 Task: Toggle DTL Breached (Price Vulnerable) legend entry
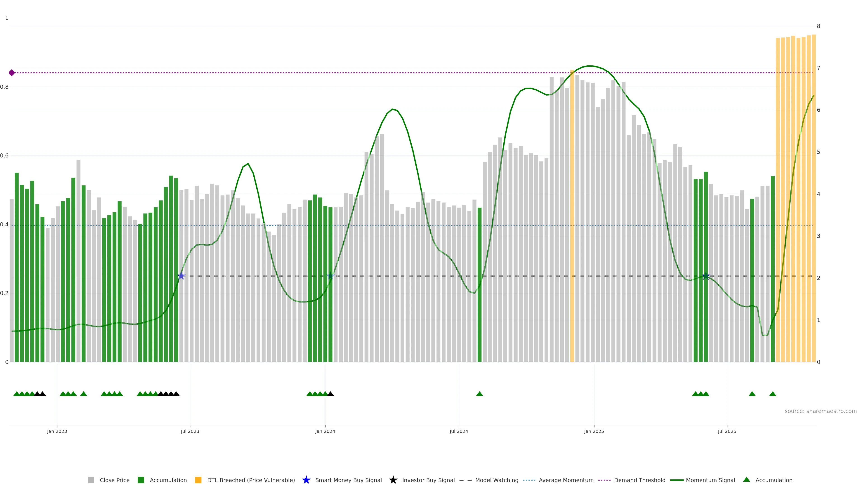tap(251, 480)
